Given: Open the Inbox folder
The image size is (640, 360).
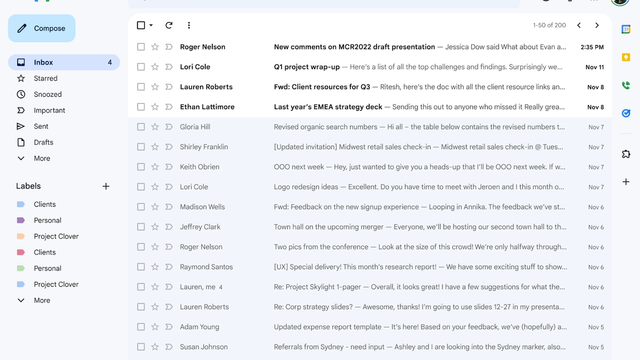Looking at the screenshot, I should point(64,62).
